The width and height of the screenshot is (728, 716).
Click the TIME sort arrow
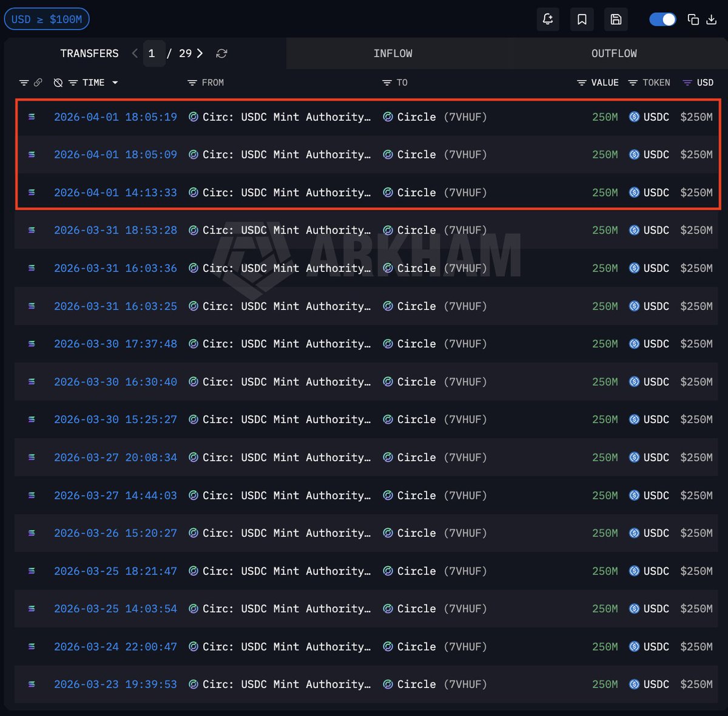coord(115,83)
